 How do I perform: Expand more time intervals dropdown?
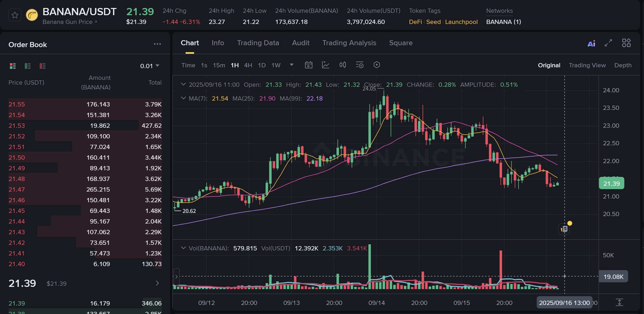click(292, 65)
